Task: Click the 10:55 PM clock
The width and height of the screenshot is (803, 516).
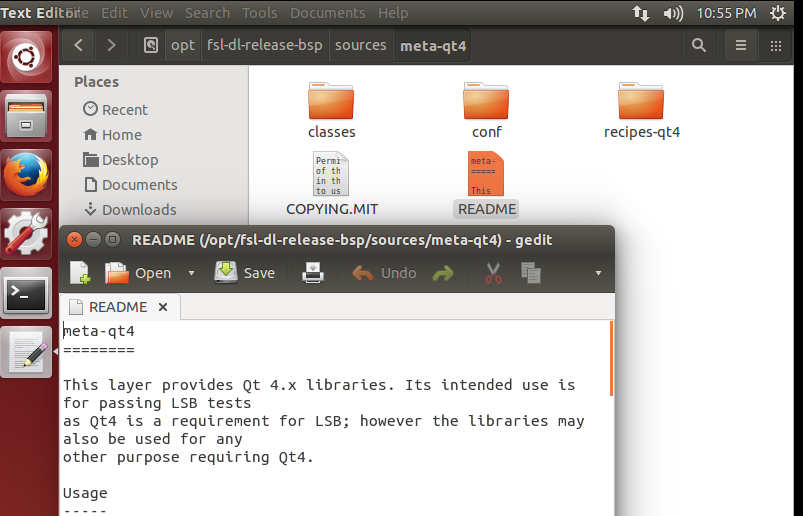Action: point(726,13)
